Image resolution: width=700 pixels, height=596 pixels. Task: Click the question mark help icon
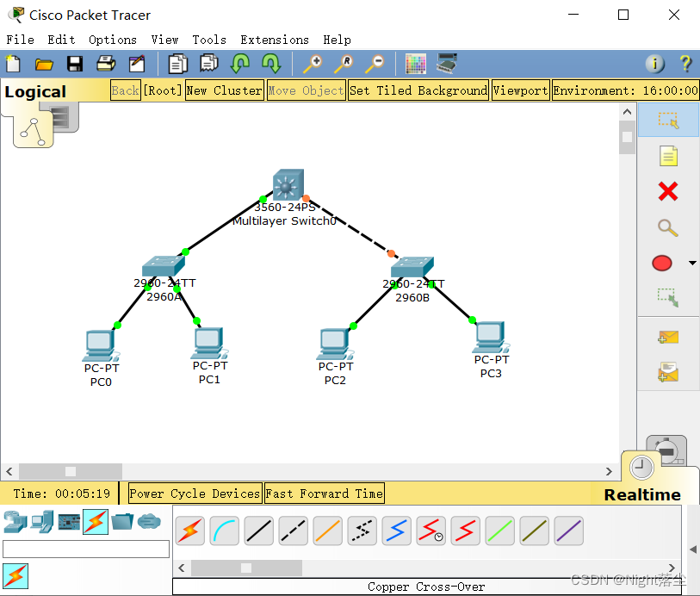pos(685,64)
